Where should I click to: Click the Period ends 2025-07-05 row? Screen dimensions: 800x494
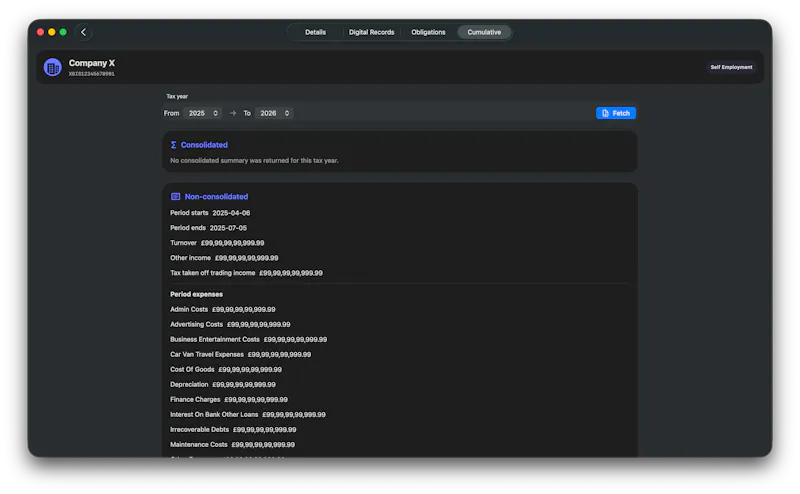coord(208,228)
